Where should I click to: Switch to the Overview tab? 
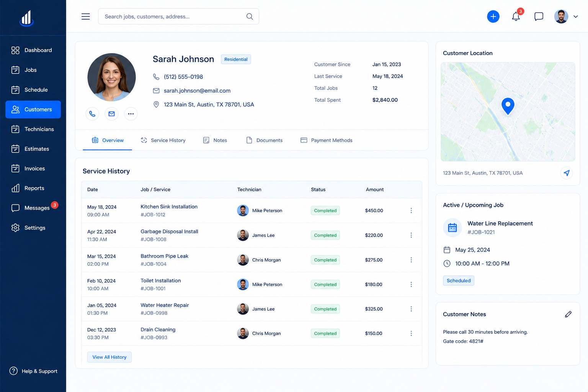click(x=108, y=140)
